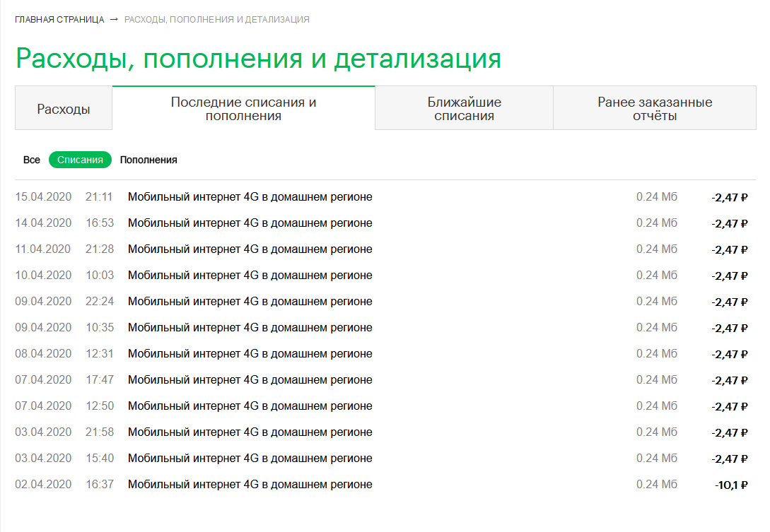The height and width of the screenshot is (532, 770).
Task: Click the РАСХОДЫ, ПОПОЛНЕНИЯ И ДЕТАЛИЗАЦИЯ breadcrumb
Action: 216,20
